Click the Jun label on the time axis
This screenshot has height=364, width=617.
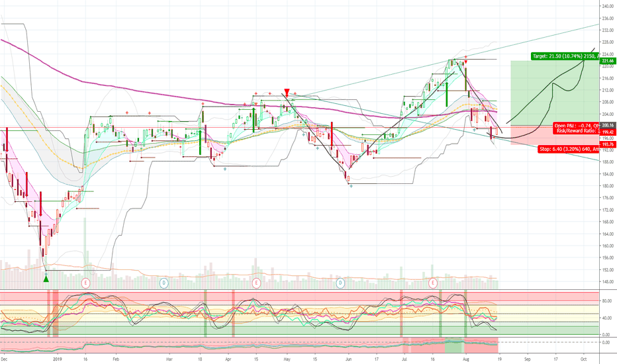(348, 359)
